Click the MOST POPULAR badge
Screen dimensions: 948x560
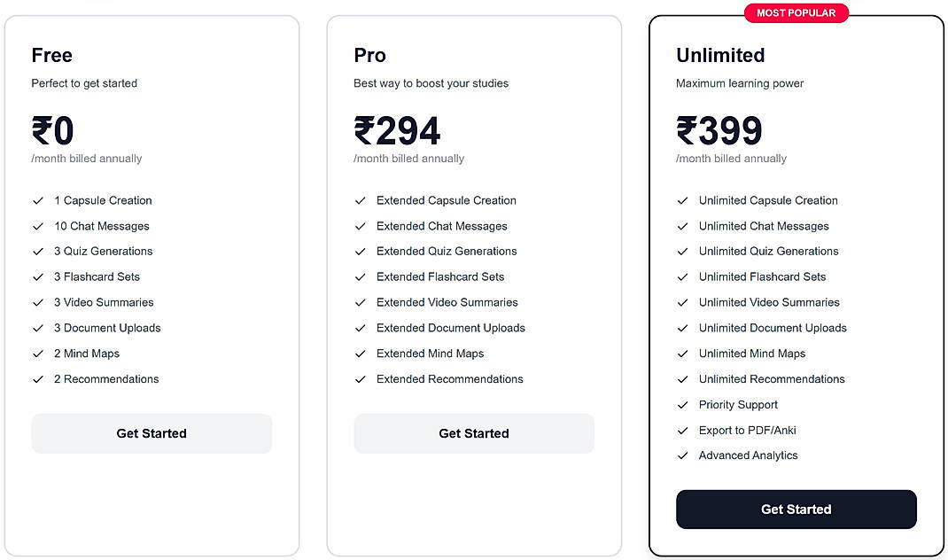(796, 12)
